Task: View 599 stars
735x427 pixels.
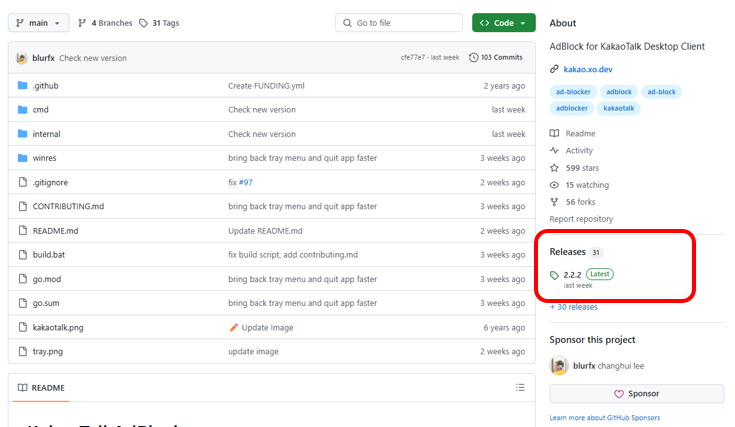Action: (x=582, y=168)
